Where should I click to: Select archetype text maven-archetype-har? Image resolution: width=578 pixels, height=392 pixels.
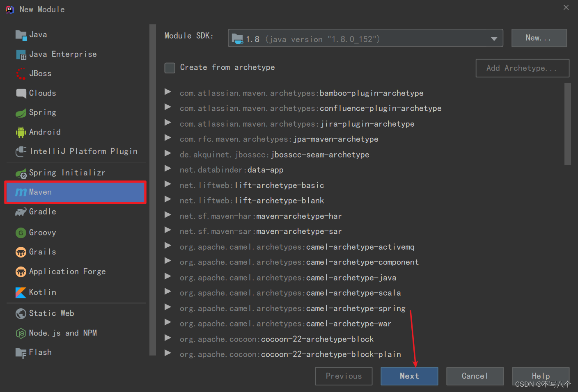click(x=299, y=216)
